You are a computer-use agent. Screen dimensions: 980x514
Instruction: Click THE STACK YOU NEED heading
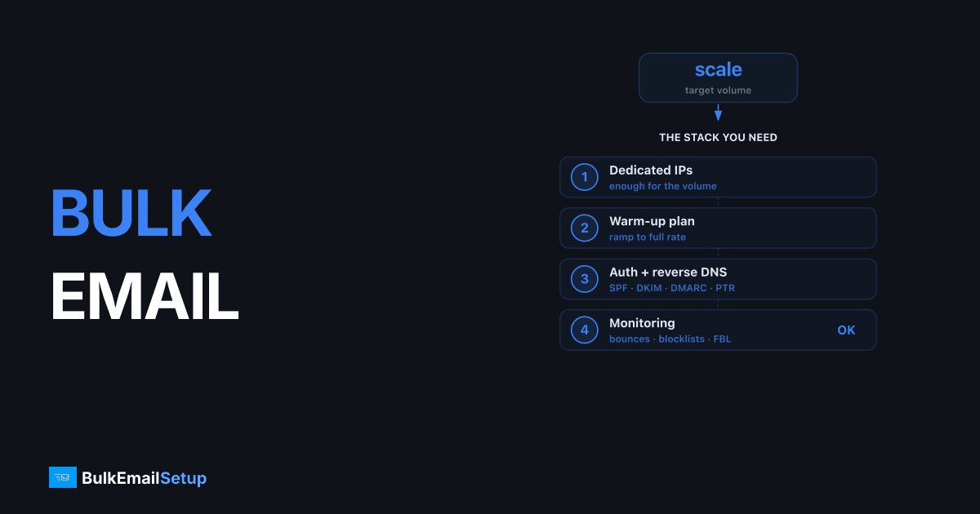click(718, 138)
